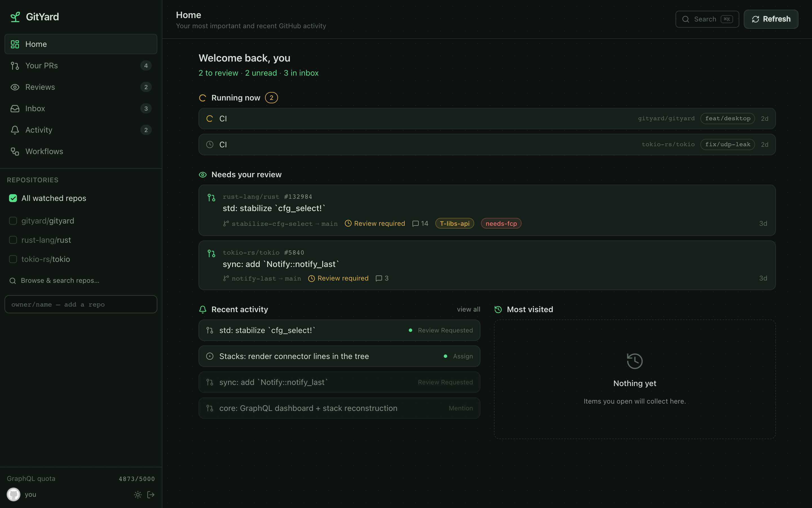This screenshot has height=508, width=812.
Task: Click the in-progress spinner icon on gityard CI
Action: point(210,119)
